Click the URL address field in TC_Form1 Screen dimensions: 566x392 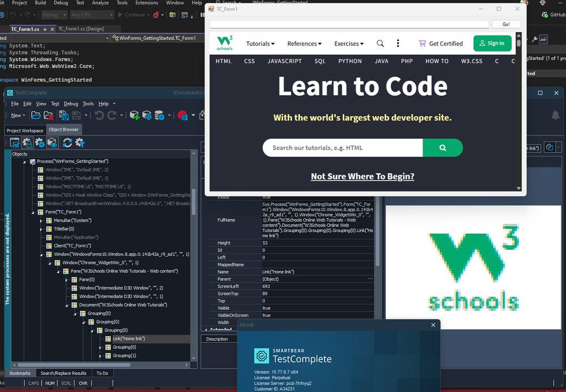click(350, 24)
